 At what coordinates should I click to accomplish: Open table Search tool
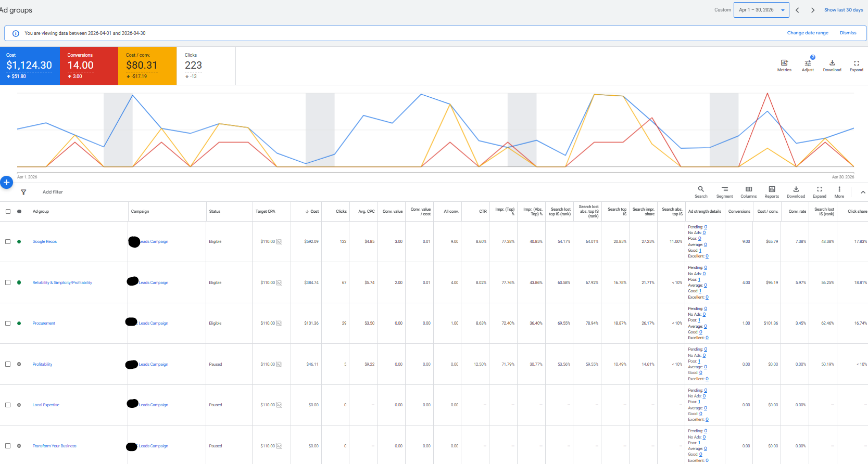tap(701, 192)
